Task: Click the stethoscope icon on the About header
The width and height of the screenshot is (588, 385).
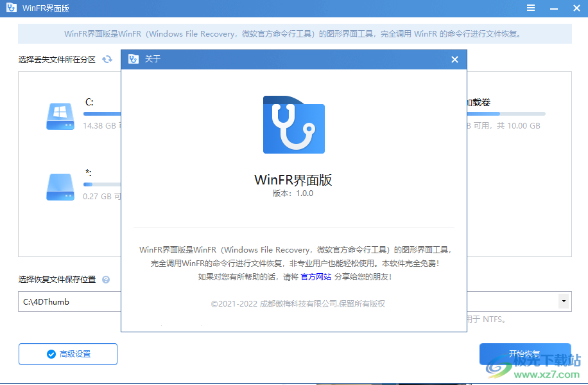Action: [x=133, y=59]
